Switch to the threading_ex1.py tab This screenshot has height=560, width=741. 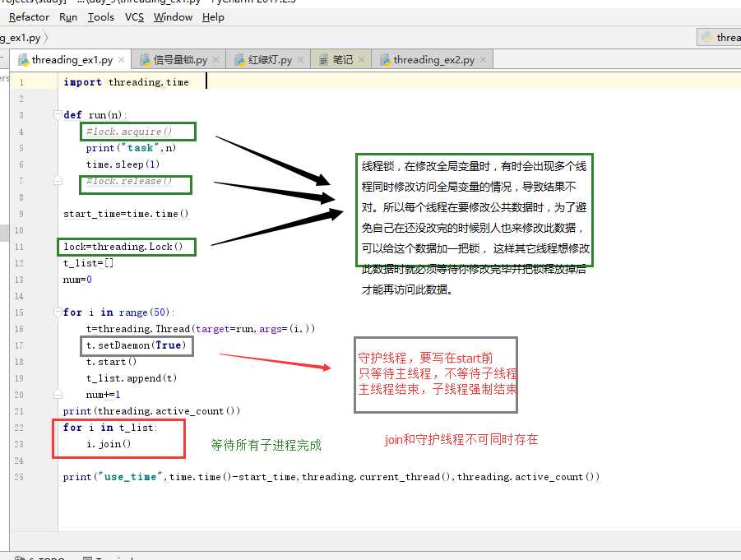pos(72,60)
